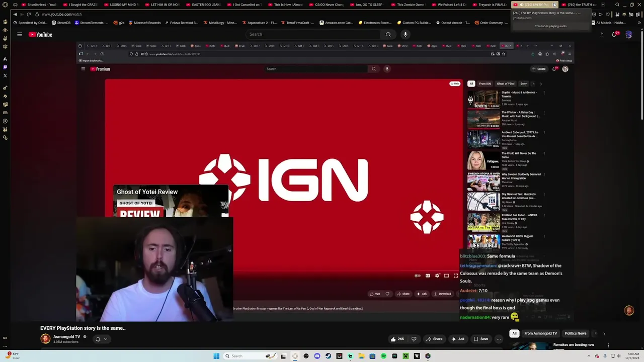Open the outer YouTube account avatar
Image resolution: width=644 pixels, height=362 pixels.
(628, 34)
